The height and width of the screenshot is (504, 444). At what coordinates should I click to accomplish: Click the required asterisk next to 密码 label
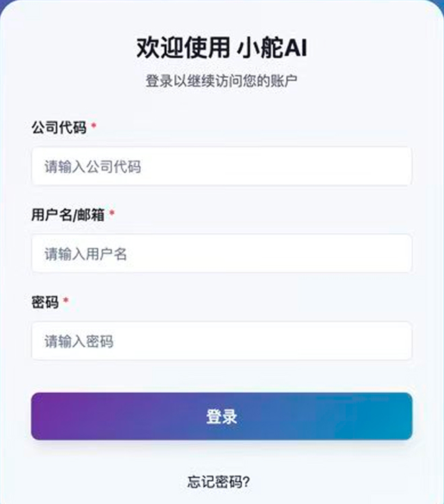(66, 301)
